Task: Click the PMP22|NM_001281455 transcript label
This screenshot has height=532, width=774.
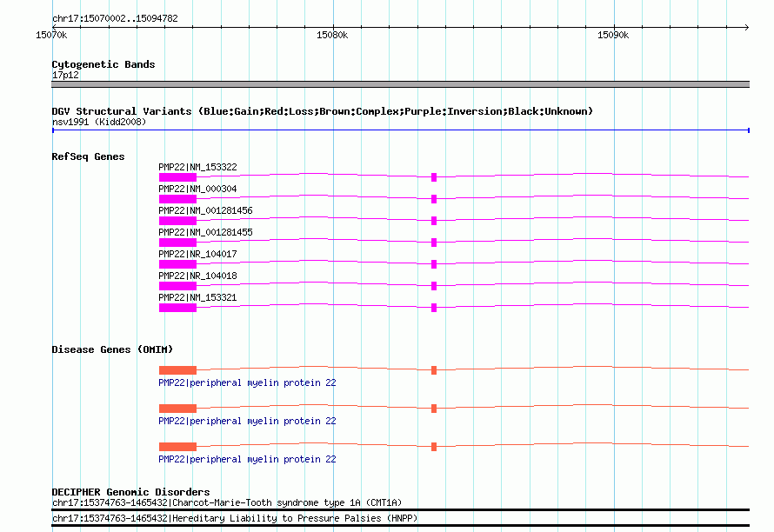Action: [x=205, y=232]
